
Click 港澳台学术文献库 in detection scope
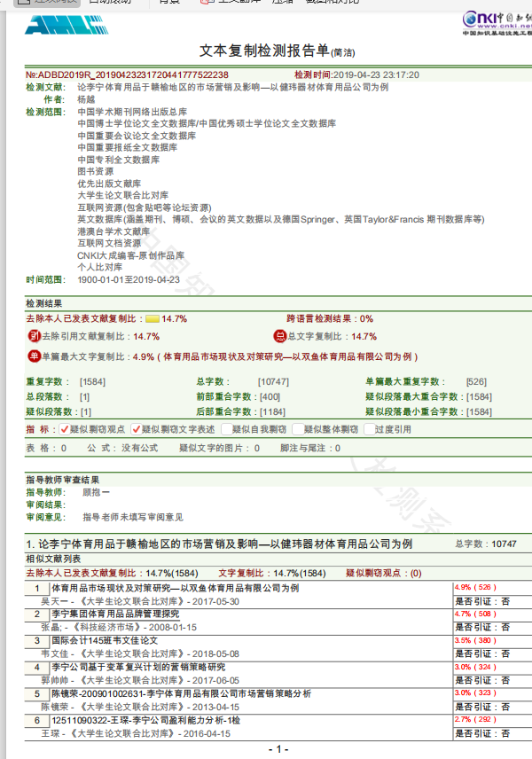pyautogui.click(x=113, y=231)
